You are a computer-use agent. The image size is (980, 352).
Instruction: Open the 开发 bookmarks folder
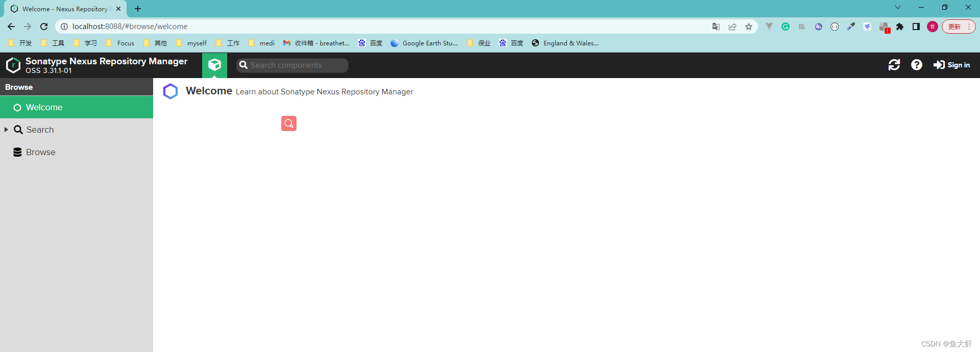(x=20, y=43)
